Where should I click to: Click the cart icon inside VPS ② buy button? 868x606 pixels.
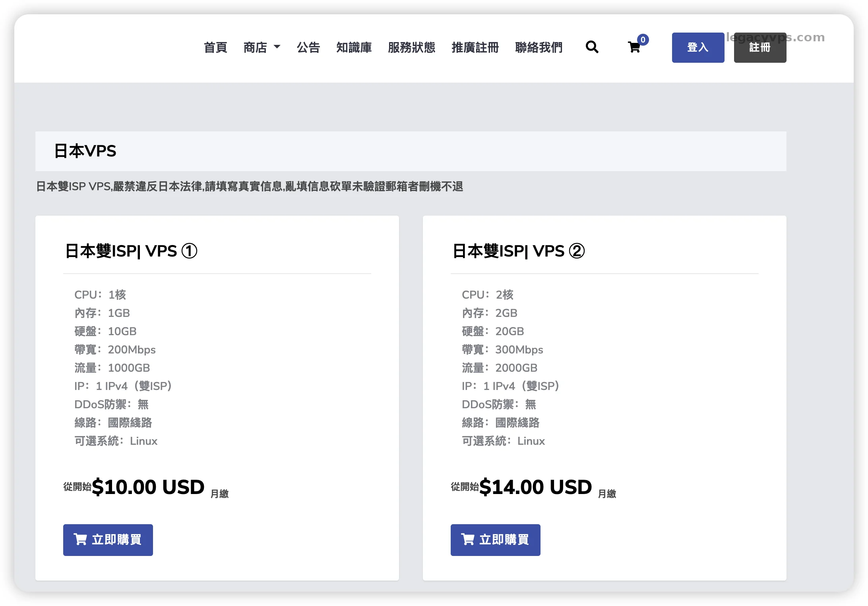pyautogui.click(x=468, y=540)
